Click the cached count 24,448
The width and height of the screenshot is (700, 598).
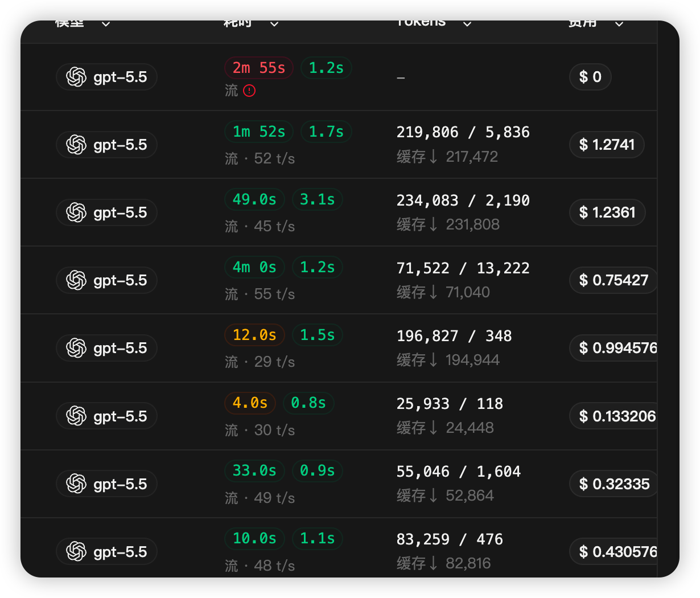tap(470, 428)
